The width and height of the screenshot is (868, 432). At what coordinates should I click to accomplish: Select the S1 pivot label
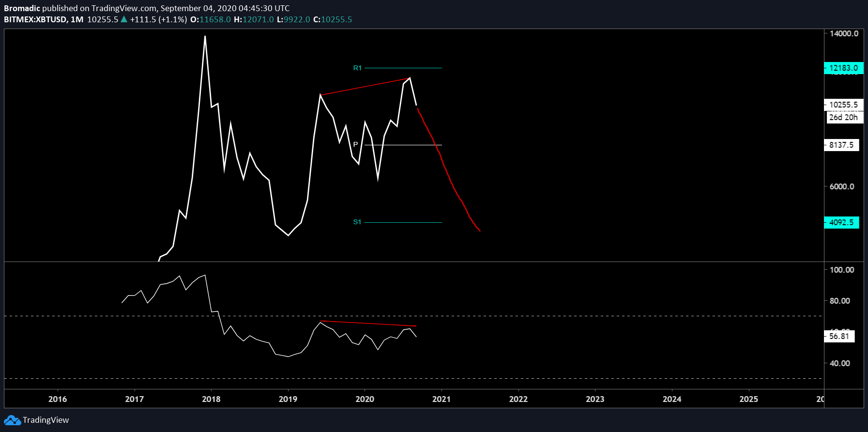(x=357, y=222)
